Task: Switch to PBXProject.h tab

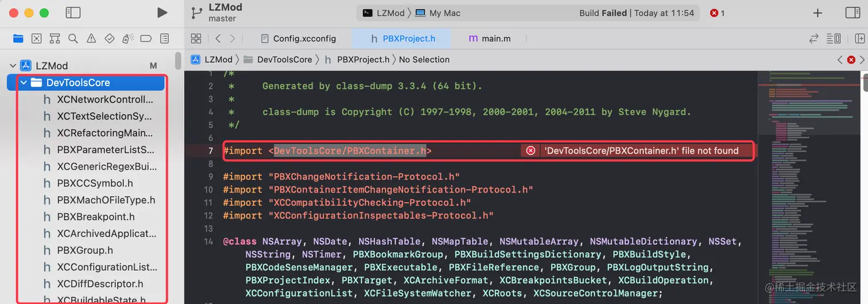Action: tap(401, 39)
